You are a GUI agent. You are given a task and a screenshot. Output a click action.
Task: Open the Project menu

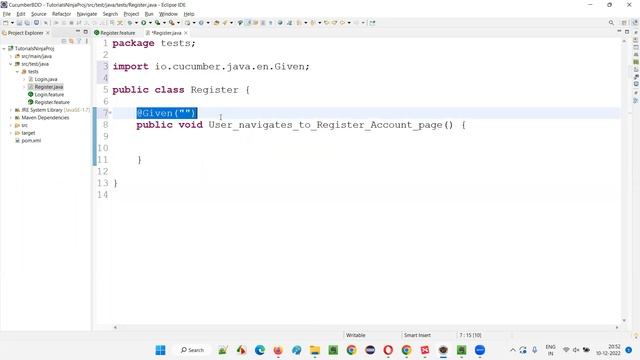click(131, 14)
